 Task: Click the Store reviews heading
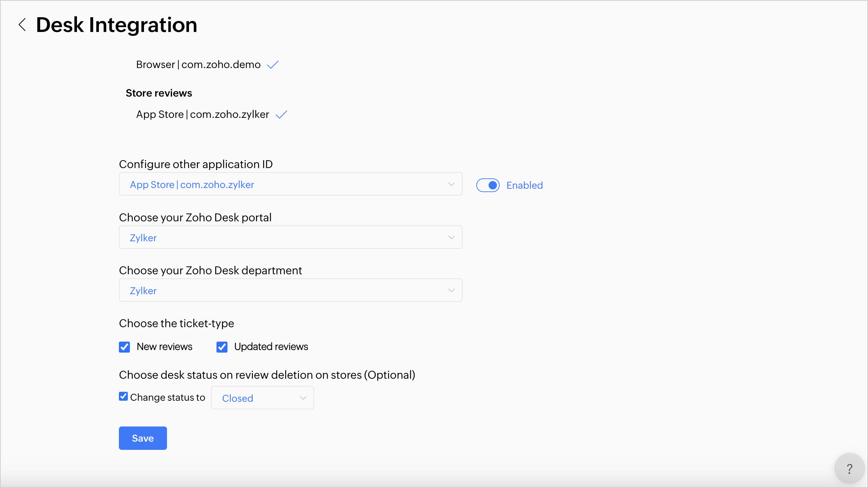point(159,93)
